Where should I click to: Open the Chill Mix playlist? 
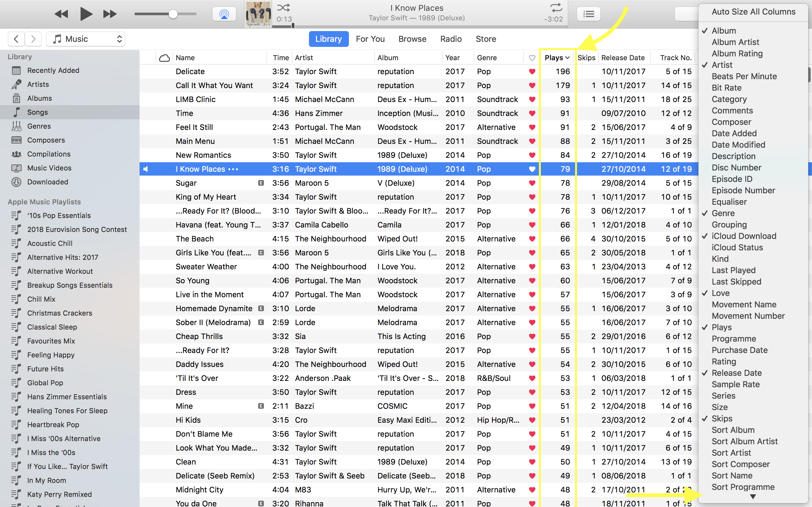[x=41, y=299]
